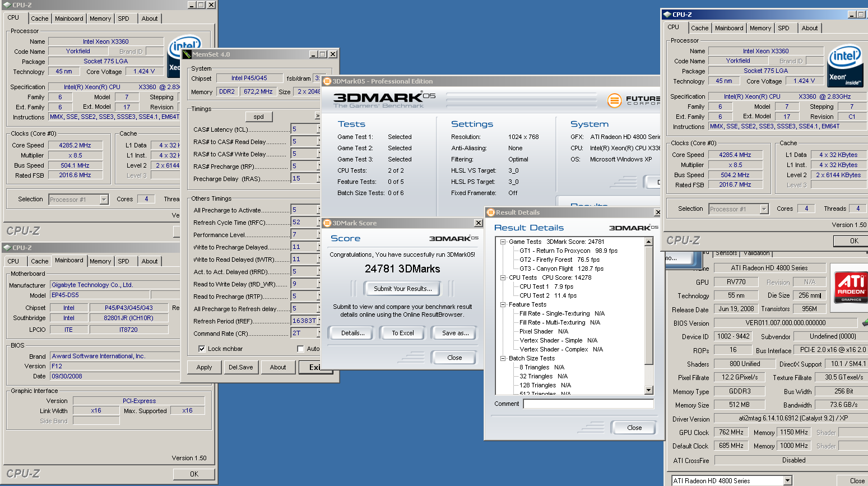Collapse the CPU Tests tree node

pyautogui.click(x=503, y=277)
